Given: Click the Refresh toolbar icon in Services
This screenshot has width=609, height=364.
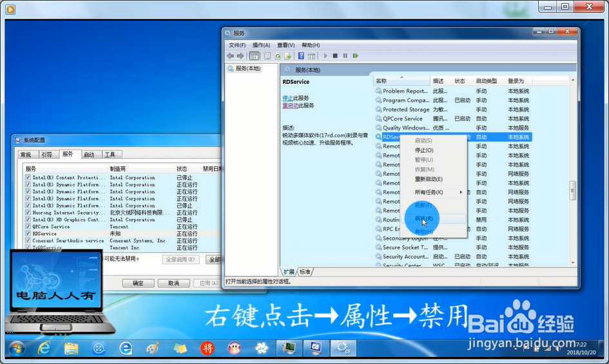Looking at the screenshot, I should coord(278,56).
